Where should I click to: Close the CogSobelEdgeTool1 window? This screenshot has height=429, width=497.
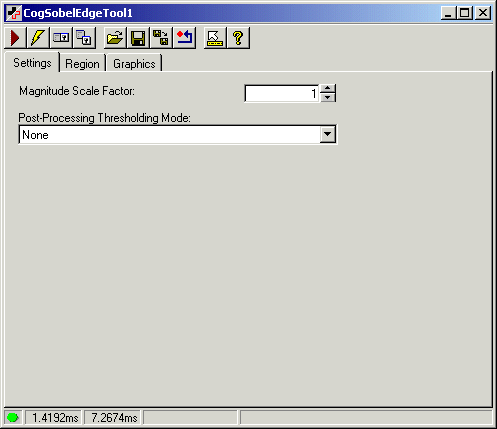pyautogui.click(x=483, y=13)
